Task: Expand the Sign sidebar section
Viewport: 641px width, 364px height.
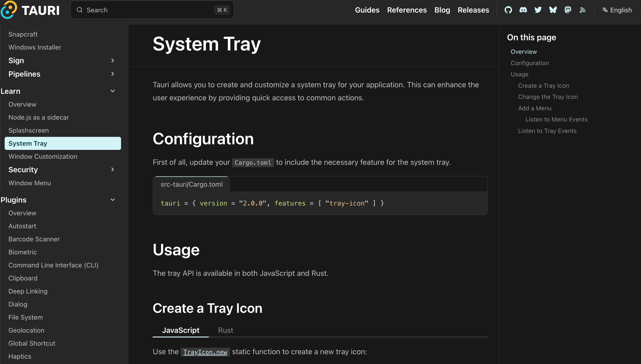Action: 112,61
